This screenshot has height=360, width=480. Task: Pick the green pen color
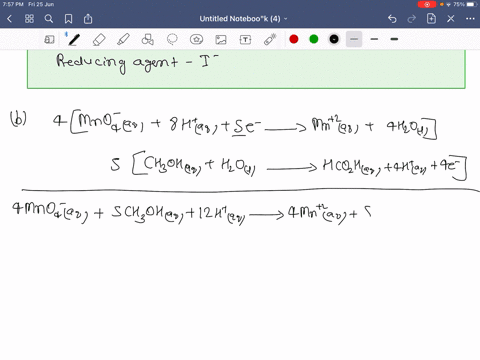pos(314,39)
